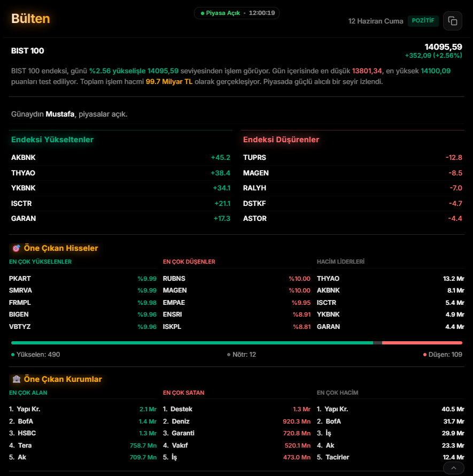
Task: Open AKBNK in Hacim Liderleri
Action: coord(391,290)
